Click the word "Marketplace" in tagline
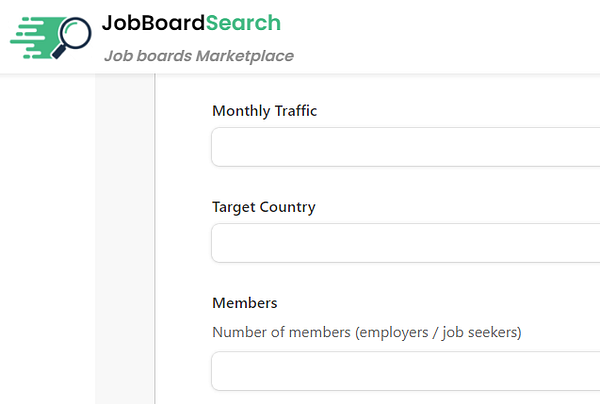 [x=244, y=56]
